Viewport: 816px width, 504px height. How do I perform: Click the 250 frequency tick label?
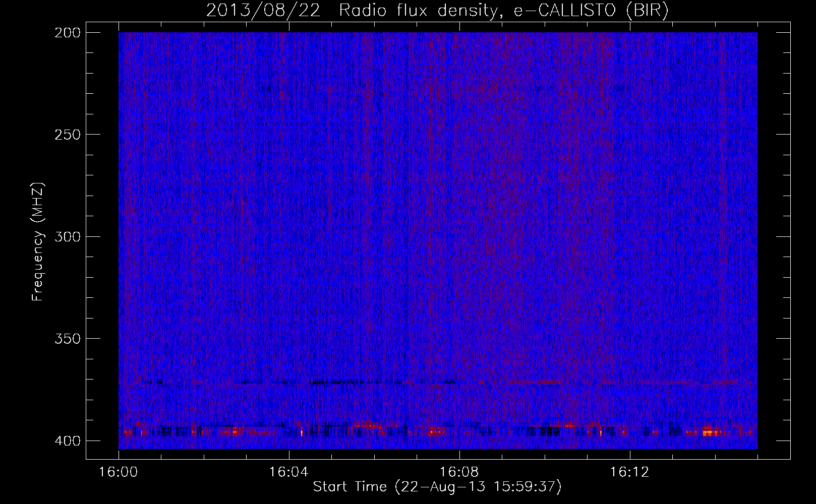click(67, 135)
